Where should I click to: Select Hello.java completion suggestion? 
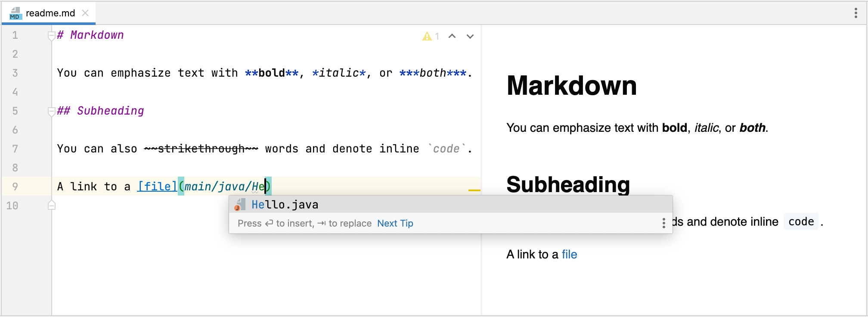[x=450, y=205]
